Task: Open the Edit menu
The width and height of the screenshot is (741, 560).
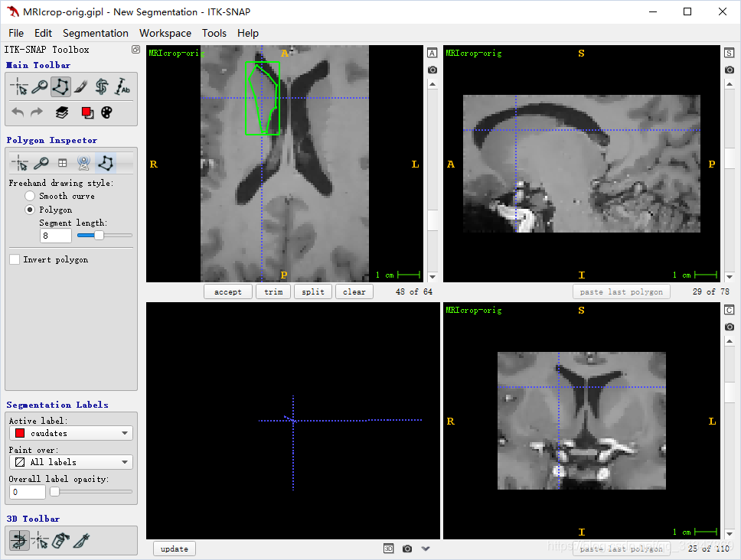Action: (x=43, y=33)
